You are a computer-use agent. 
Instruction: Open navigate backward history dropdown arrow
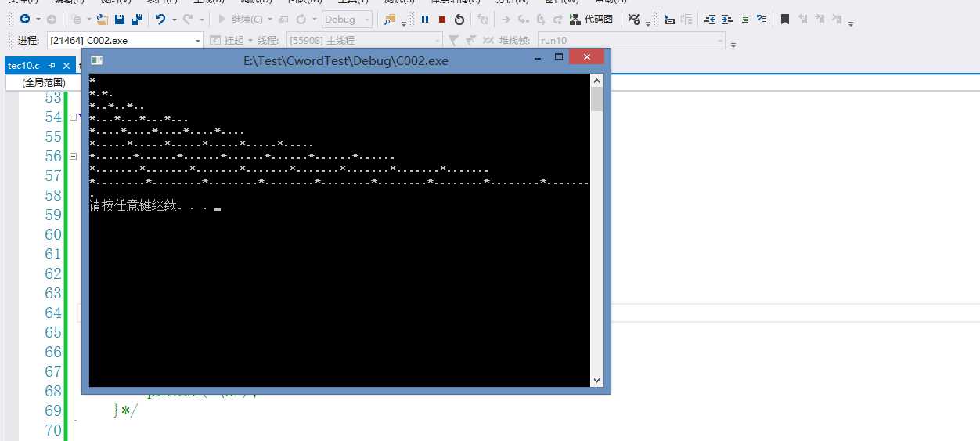(x=38, y=20)
